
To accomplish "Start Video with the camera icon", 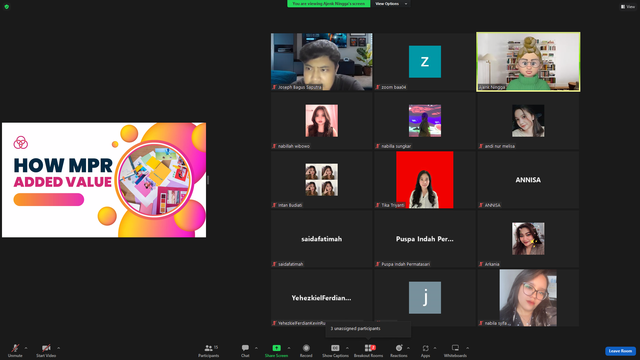I will click(46, 350).
